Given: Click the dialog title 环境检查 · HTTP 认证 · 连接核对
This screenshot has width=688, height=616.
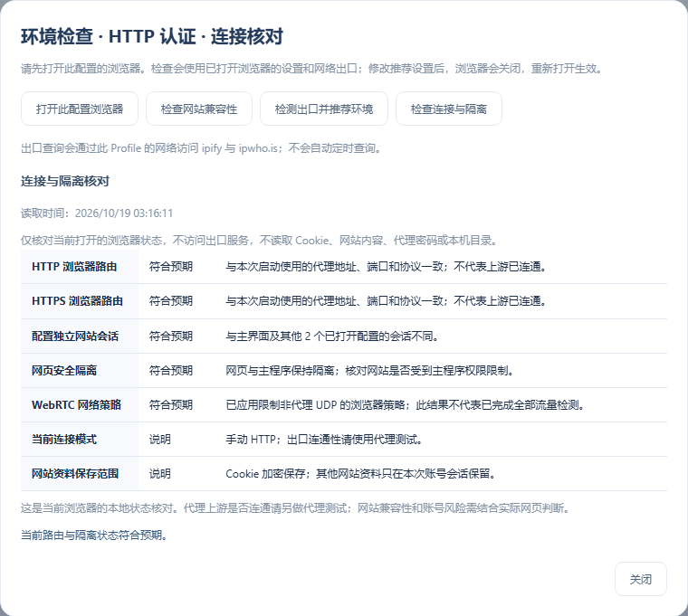Looking at the screenshot, I should point(152,36).
